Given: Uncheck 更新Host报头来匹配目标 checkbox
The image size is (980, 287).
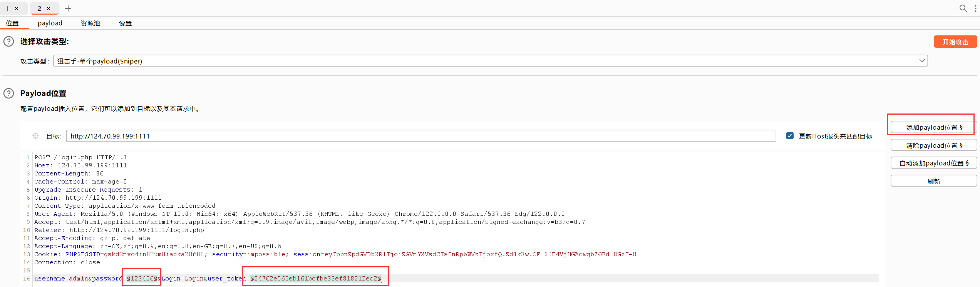Looking at the screenshot, I should point(790,136).
